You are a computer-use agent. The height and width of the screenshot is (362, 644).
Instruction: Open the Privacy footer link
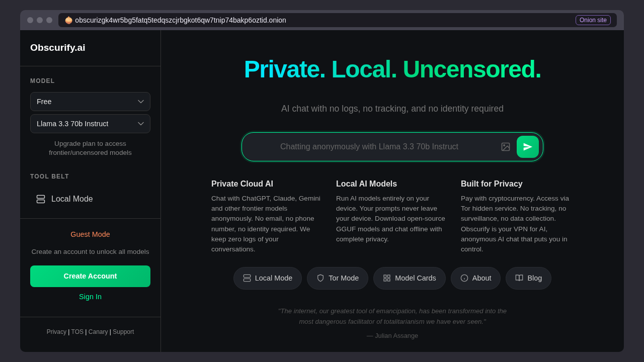click(x=56, y=332)
